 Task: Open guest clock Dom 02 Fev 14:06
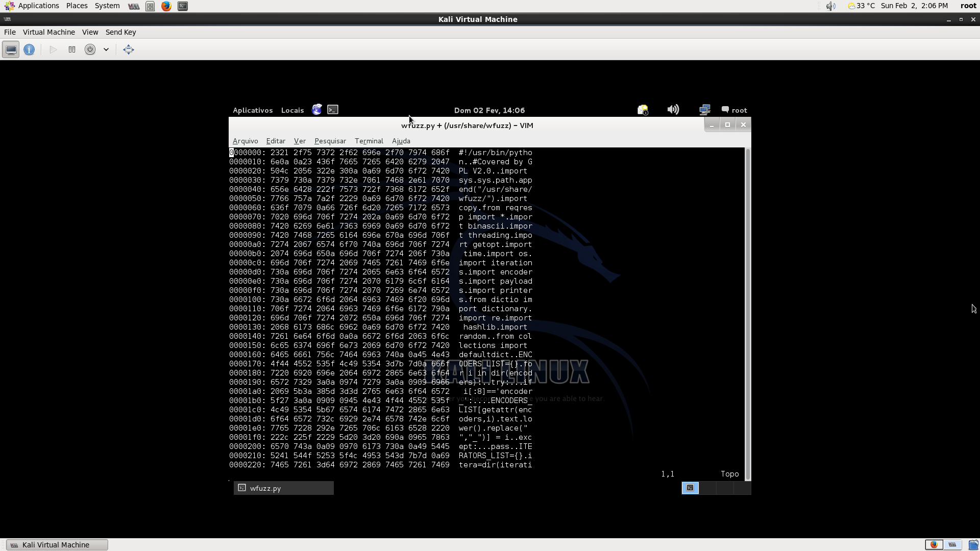489,110
